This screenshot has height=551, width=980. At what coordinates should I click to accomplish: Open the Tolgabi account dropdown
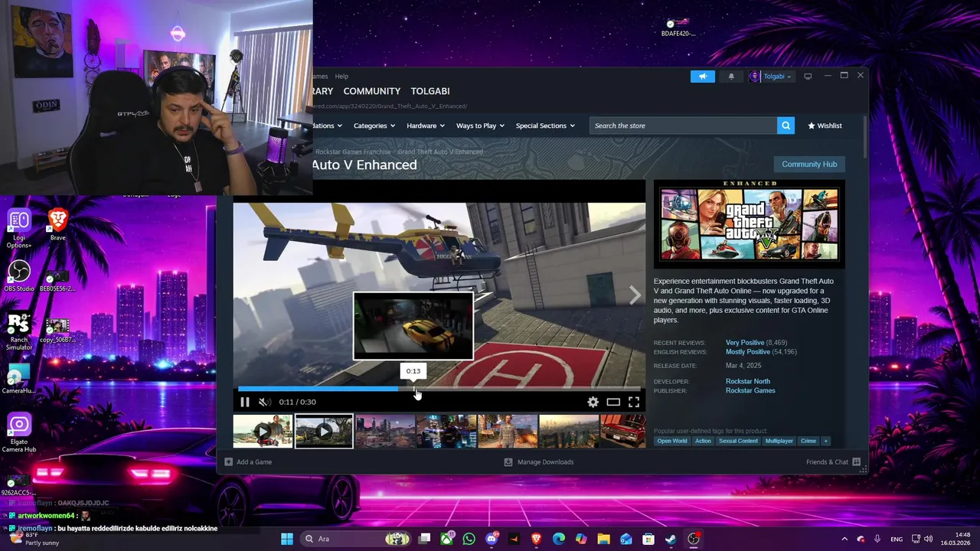point(771,77)
